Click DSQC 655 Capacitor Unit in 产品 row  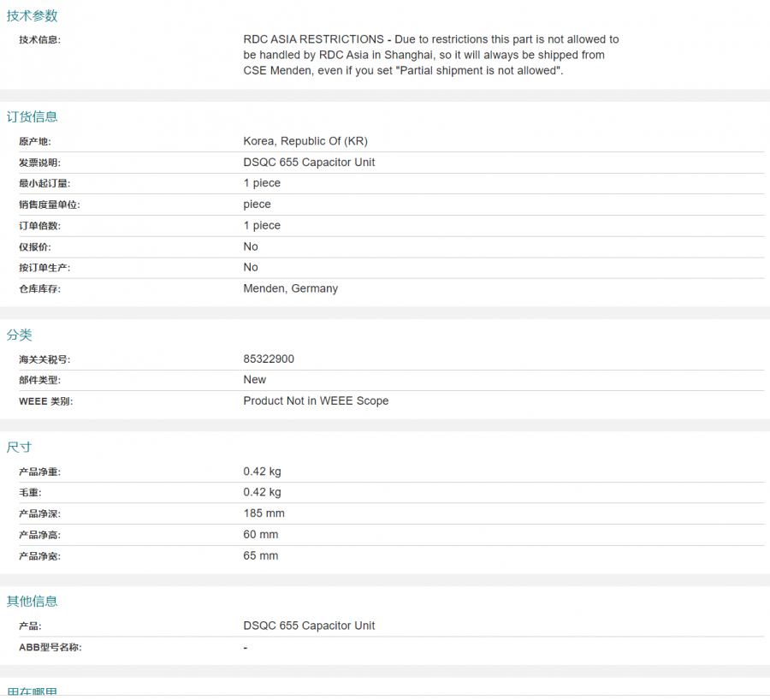[x=309, y=626]
